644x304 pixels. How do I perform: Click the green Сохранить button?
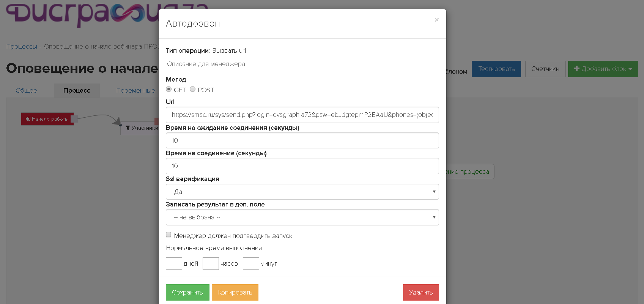(187, 292)
